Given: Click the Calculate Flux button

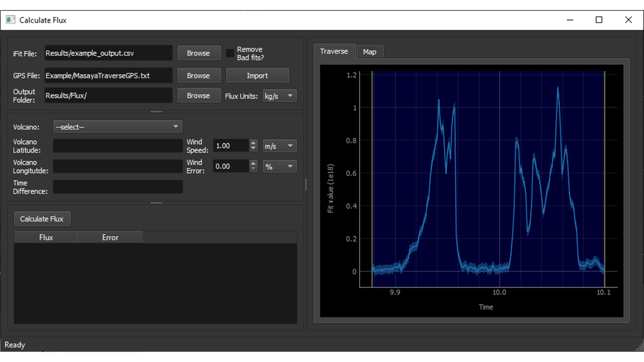Looking at the screenshot, I should pyautogui.click(x=42, y=219).
